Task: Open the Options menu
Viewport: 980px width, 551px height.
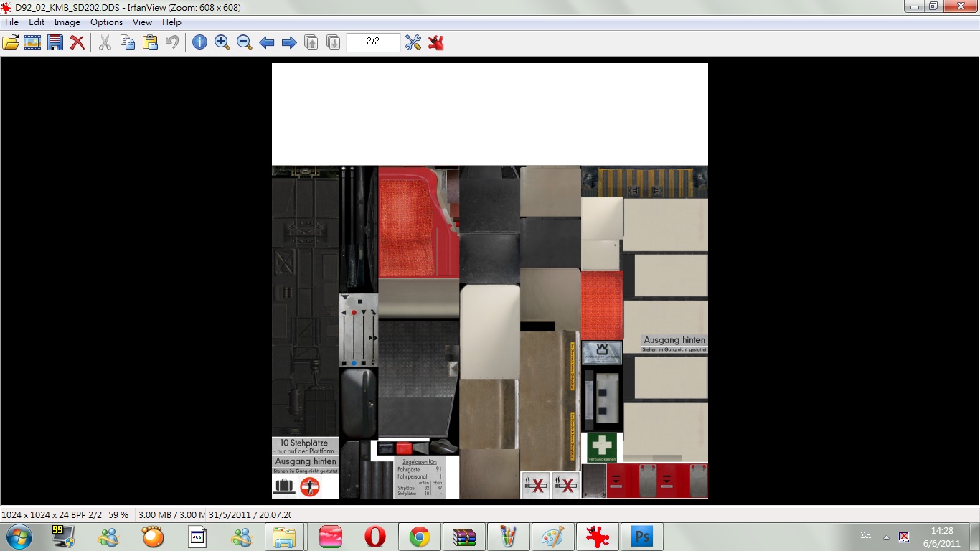Action: point(107,22)
